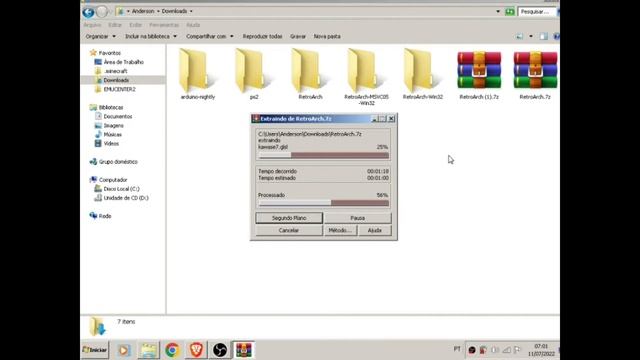
Task: Open OBS Studio from taskbar
Action: click(x=220, y=350)
